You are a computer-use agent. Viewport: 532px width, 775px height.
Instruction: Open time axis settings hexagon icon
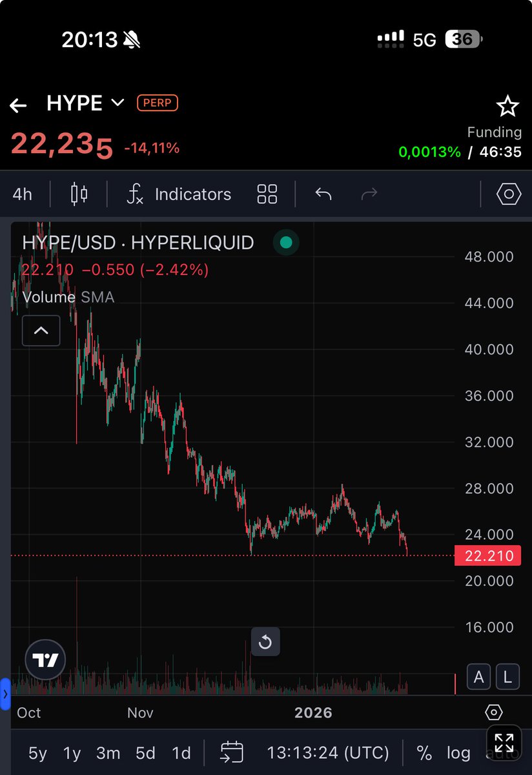point(493,712)
